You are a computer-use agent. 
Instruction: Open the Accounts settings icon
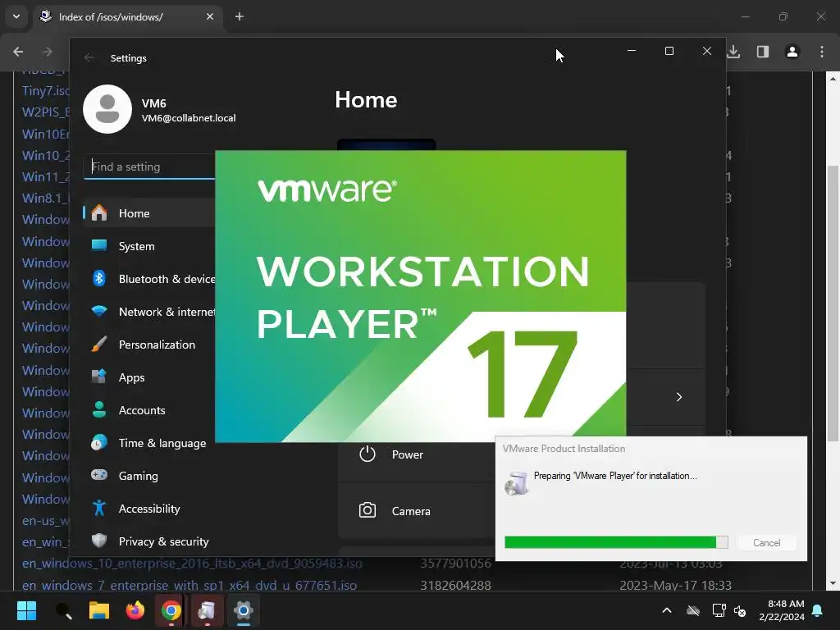(99, 410)
